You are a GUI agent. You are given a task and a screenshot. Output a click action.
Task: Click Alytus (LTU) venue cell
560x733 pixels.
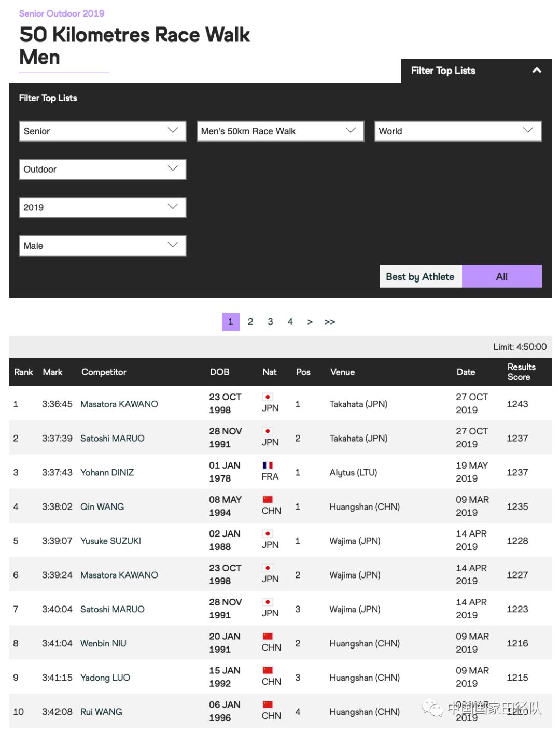(353, 472)
